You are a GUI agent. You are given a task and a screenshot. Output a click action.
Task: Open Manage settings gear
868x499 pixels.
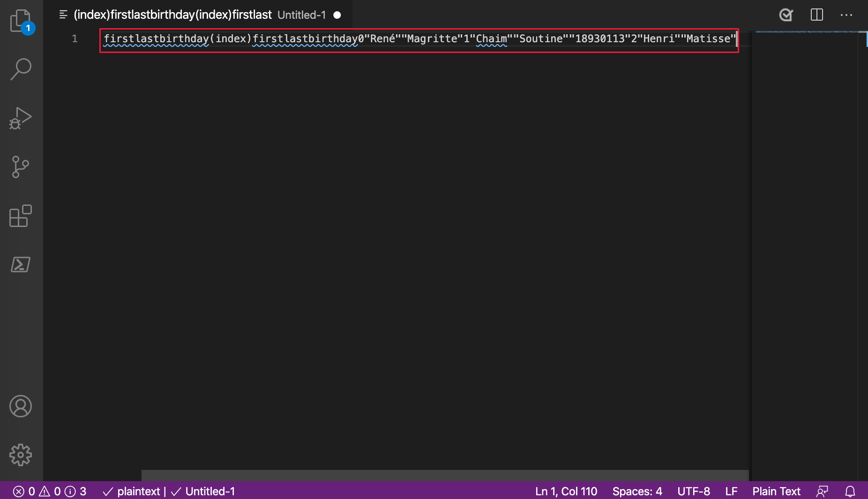[x=21, y=454]
